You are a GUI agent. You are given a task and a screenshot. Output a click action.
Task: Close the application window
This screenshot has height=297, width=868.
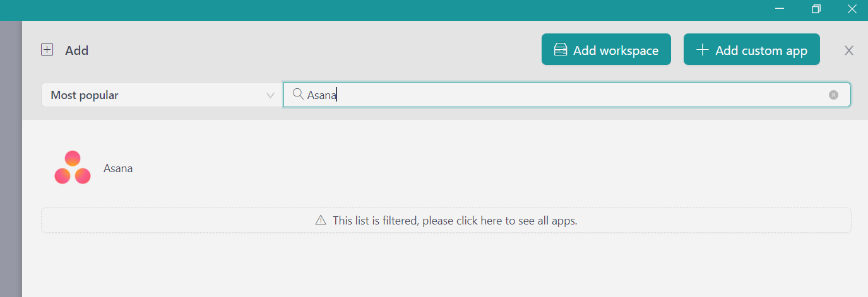[852, 9]
